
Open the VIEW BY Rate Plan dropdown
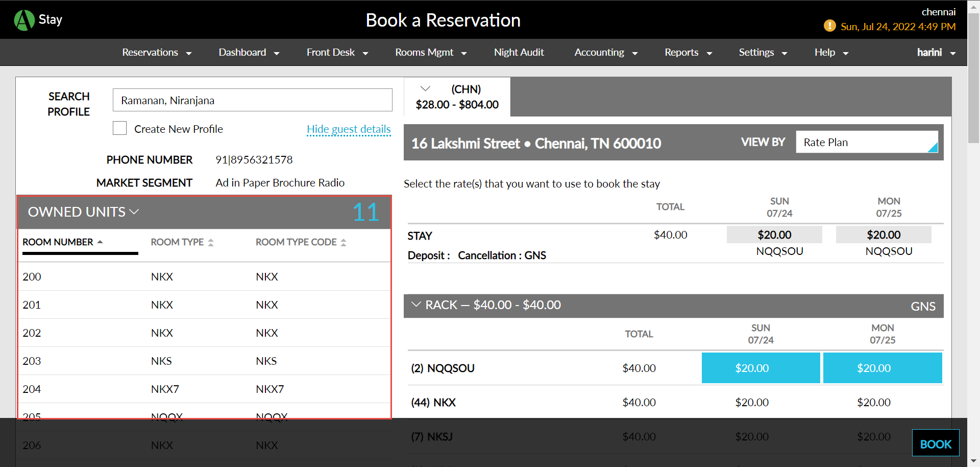[x=867, y=142]
